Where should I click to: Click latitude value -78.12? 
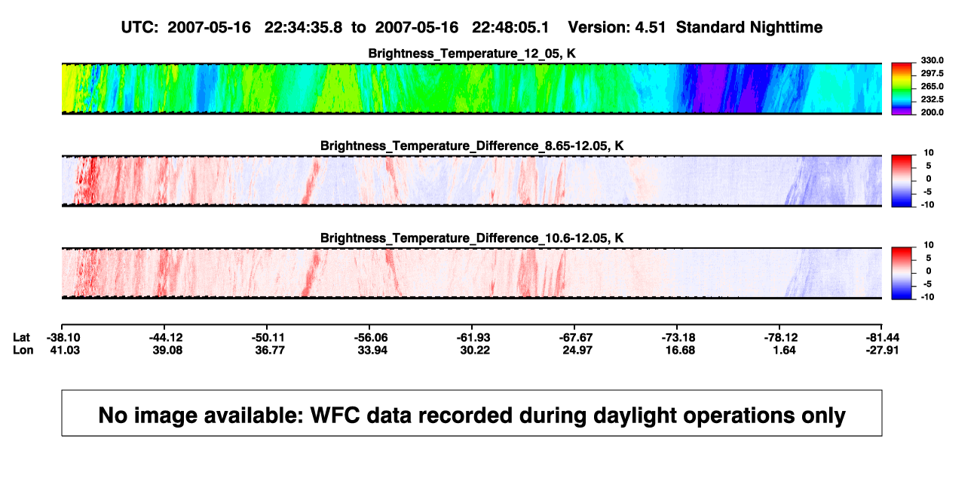point(780,337)
